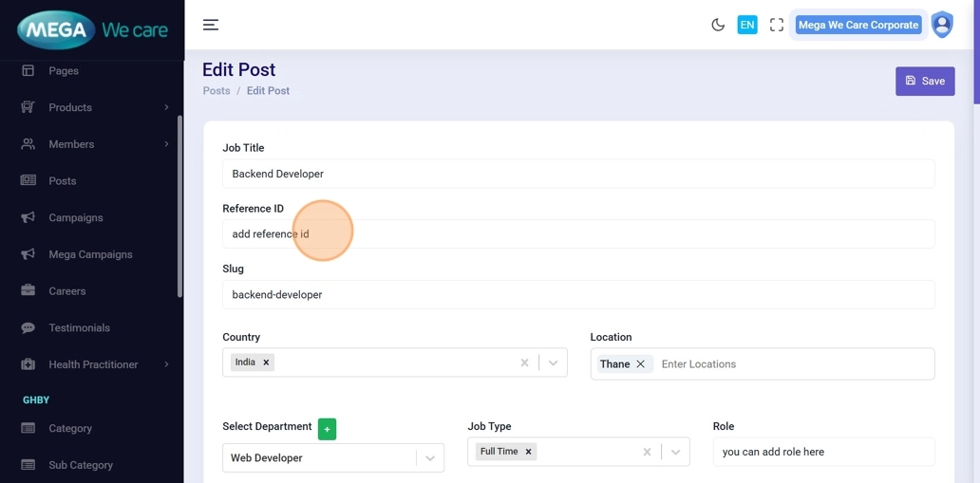Expand the Country dropdown

pos(553,362)
